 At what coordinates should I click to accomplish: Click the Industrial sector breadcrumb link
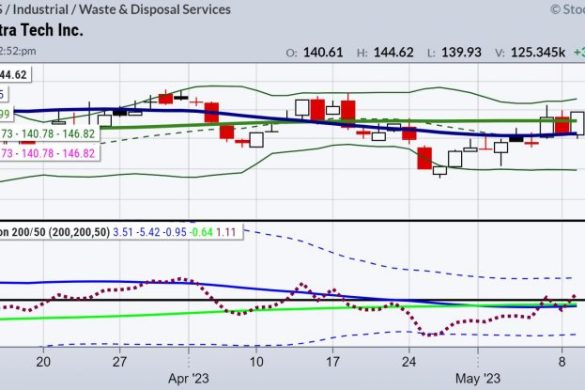click(x=40, y=9)
